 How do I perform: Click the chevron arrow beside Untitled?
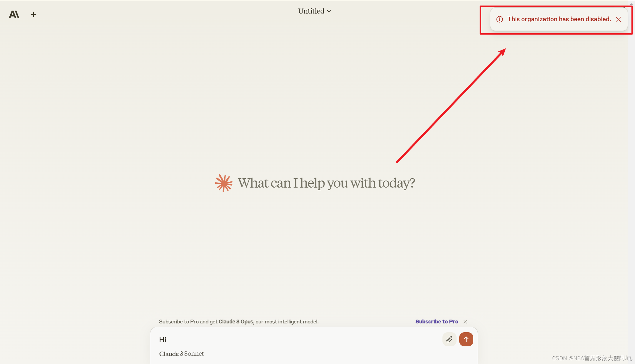(329, 11)
